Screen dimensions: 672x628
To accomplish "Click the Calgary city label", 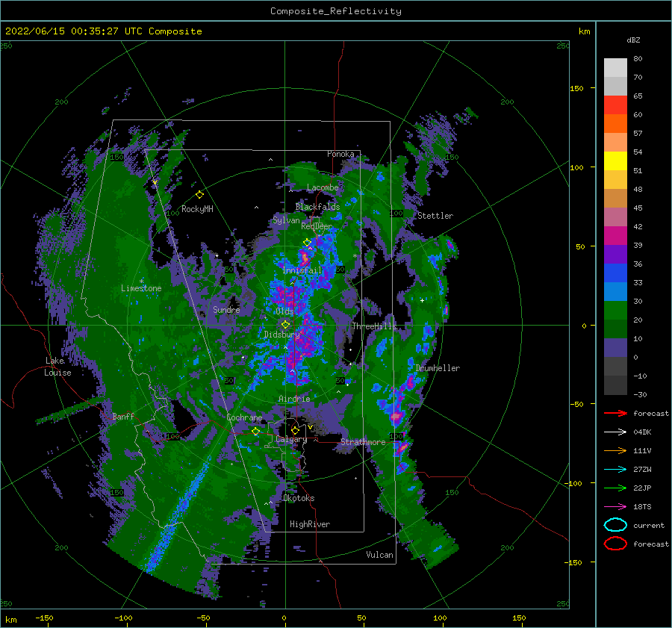I will pyautogui.click(x=291, y=439).
